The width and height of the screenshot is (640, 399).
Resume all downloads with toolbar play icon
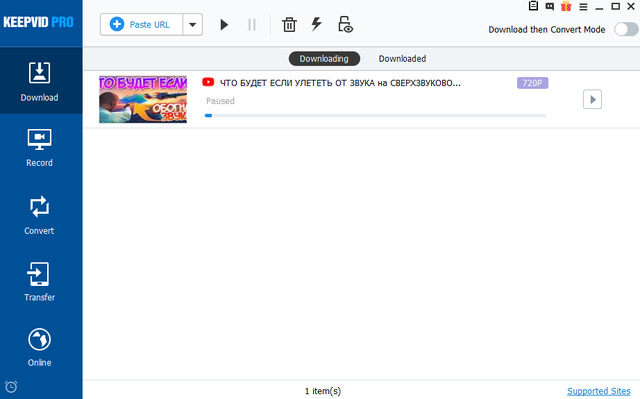point(224,25)
